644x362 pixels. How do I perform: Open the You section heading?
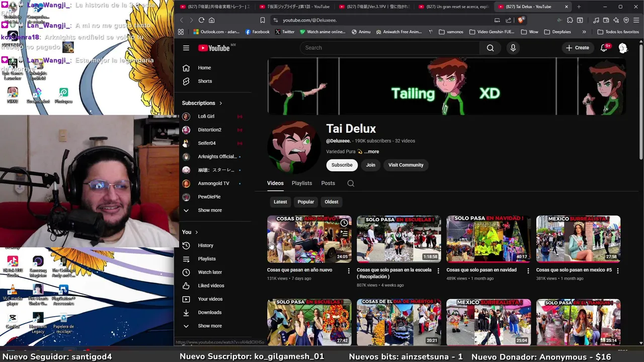pyautogui.click(x=190, y=232)
